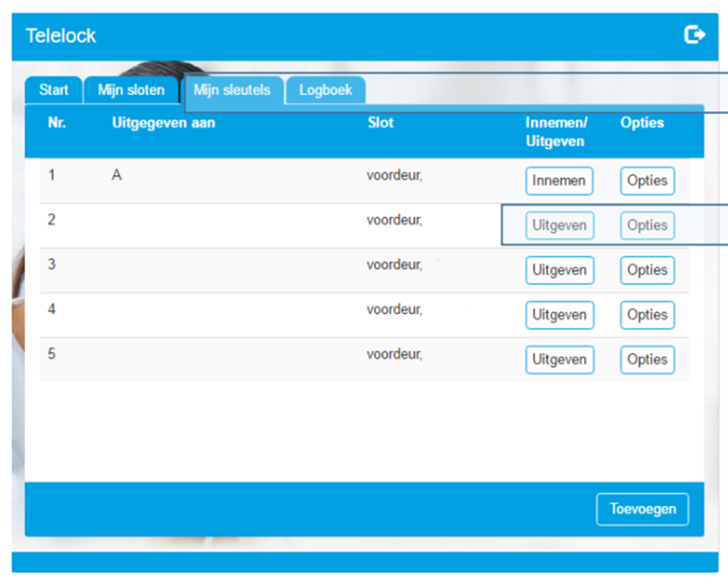Click the Telelock title in the header
This screenshot has height=582, width=728.
[x=61, y=36]
